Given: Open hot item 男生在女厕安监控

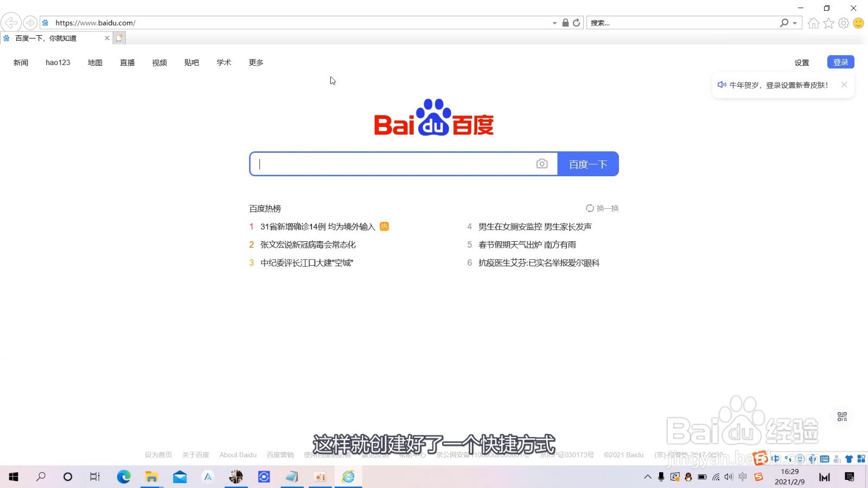Looking at the screenshot, I should coord(535,227).
